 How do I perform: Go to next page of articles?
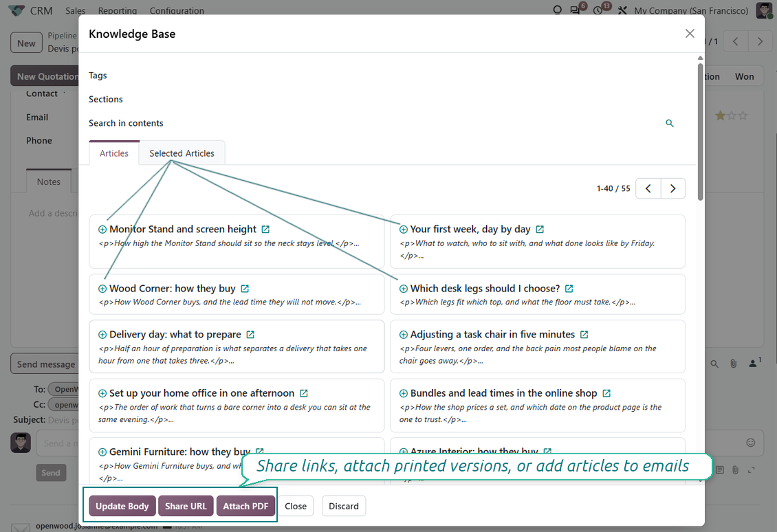(673, 189)
